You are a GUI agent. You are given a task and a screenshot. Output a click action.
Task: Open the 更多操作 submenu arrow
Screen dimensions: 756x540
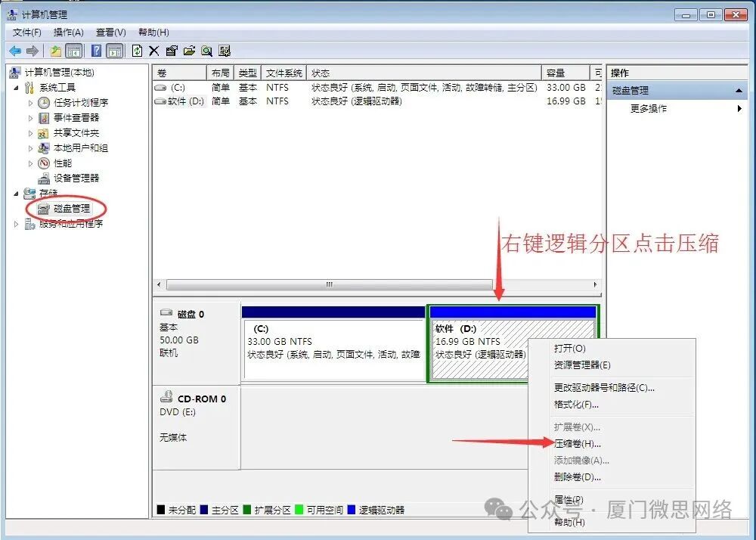click(x=739, y=108)
